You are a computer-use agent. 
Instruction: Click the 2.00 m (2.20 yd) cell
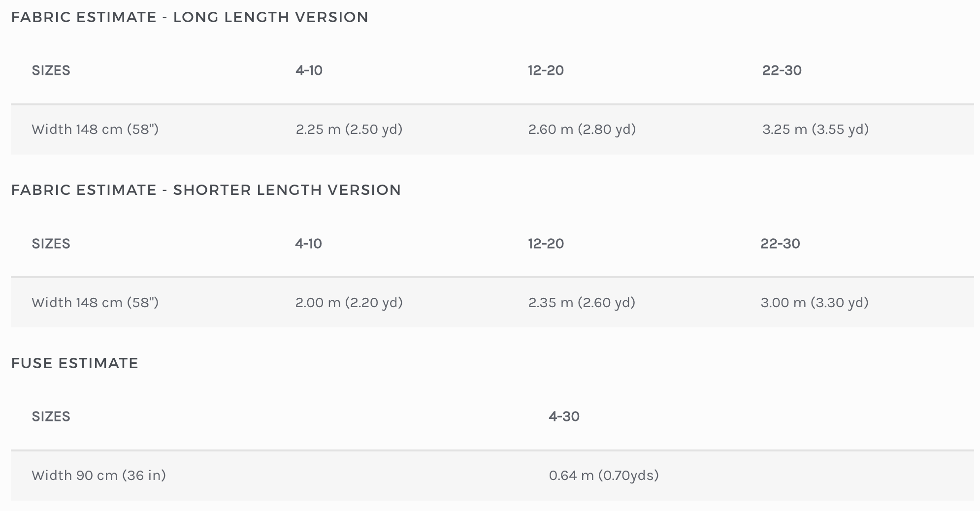coord(349,302)
